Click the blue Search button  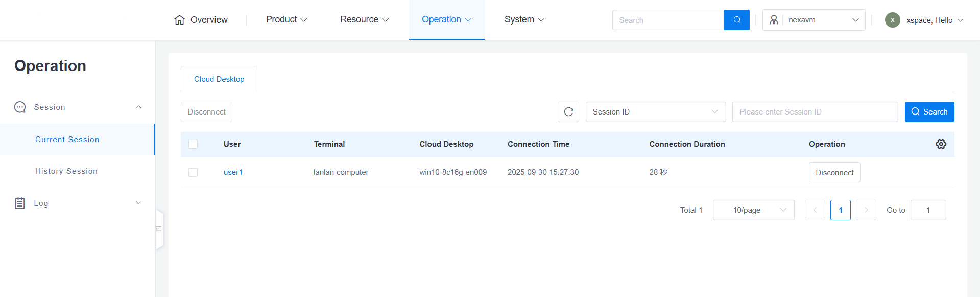[929, 112]
